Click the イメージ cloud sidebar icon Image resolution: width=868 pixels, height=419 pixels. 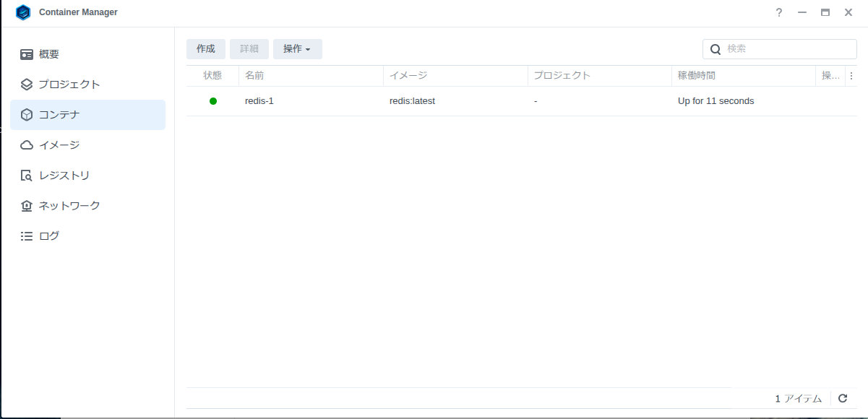[27, 145]
